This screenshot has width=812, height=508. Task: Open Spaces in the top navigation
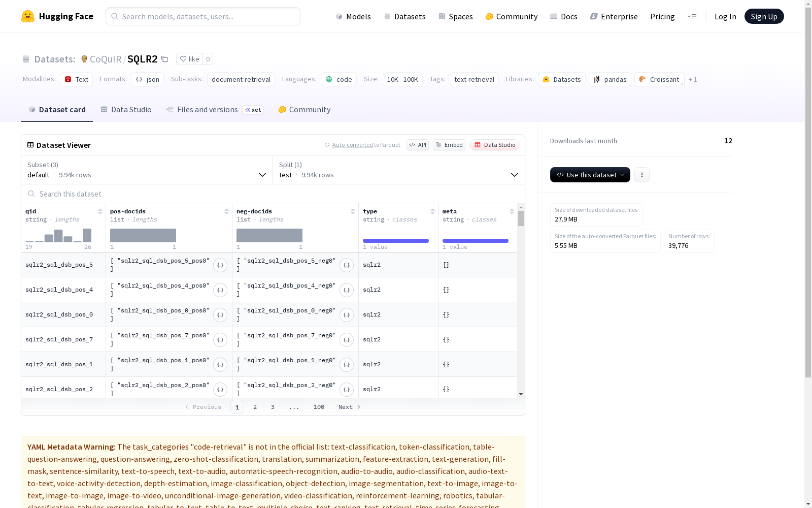456,16
